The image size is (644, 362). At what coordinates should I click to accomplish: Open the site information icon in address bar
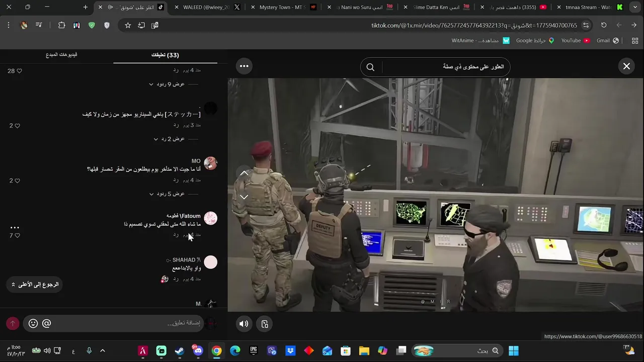[586, 25]
